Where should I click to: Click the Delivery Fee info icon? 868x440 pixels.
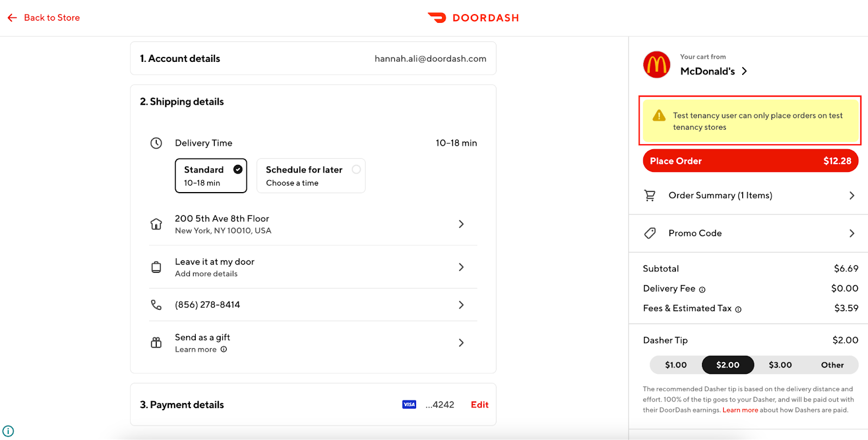[702, 290]
